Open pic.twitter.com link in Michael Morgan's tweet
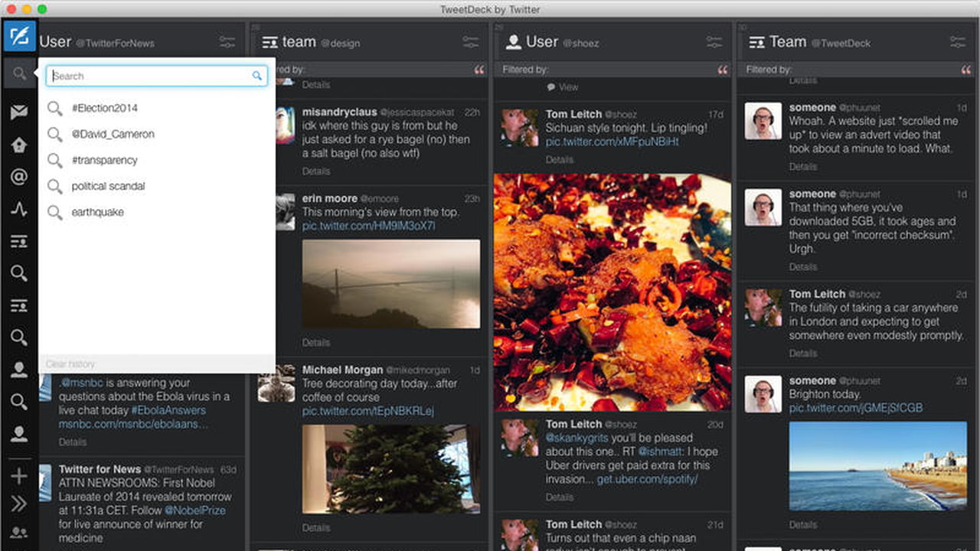 pyautogui.click(x=368, y=411)
